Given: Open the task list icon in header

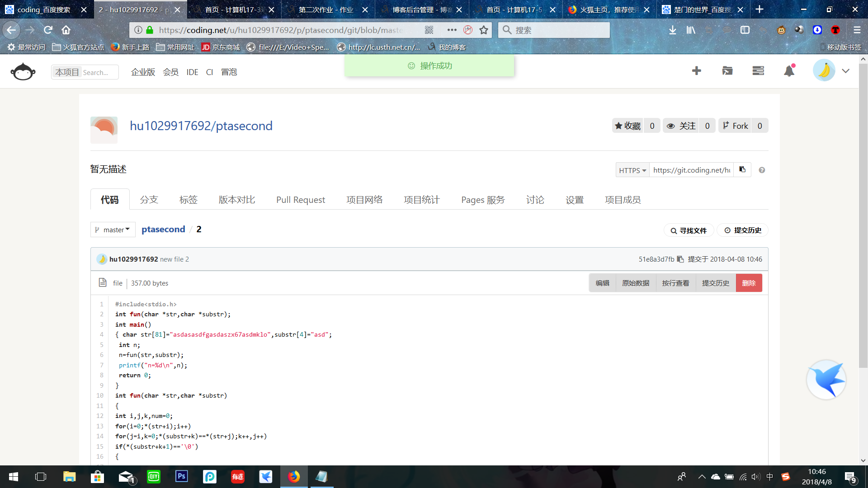Looking at the screenshot, I should [758, 71].
